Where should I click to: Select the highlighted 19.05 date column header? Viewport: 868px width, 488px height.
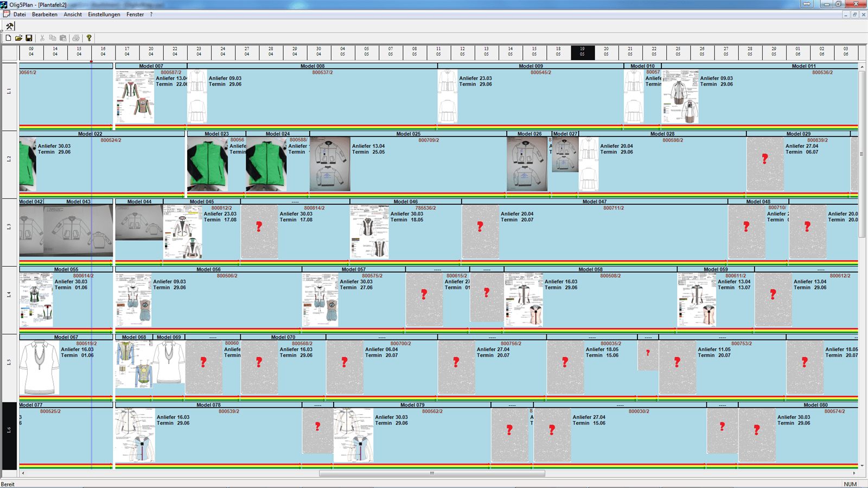[582, 52]
